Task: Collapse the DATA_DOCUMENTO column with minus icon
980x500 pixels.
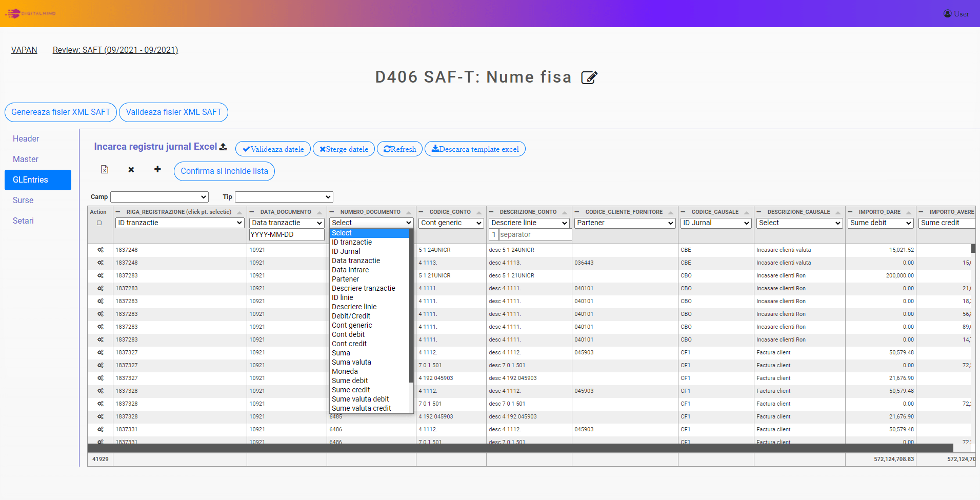Action: coord(252,212)
